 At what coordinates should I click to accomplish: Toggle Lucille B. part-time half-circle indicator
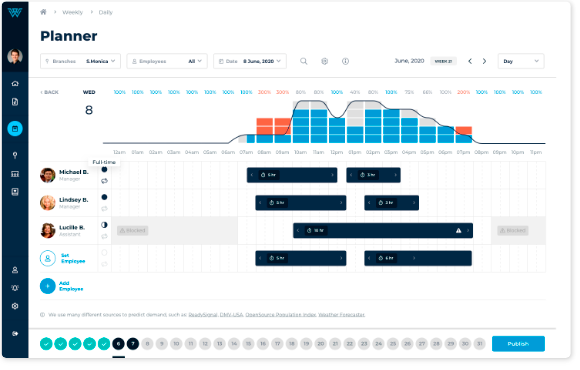coord(104,225)
